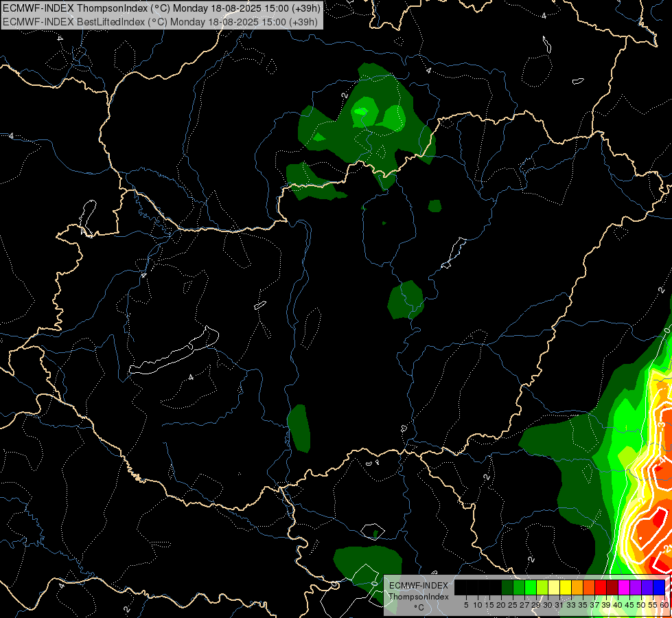Select the medium green 25–27 legend swatch

pyautogui.click(x=519, y=587)
